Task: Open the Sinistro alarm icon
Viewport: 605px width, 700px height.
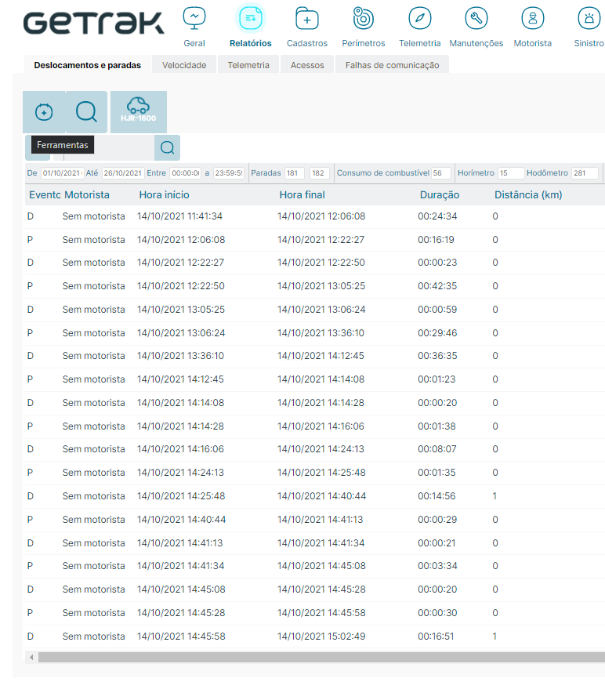Action: (x=589, y=19)
